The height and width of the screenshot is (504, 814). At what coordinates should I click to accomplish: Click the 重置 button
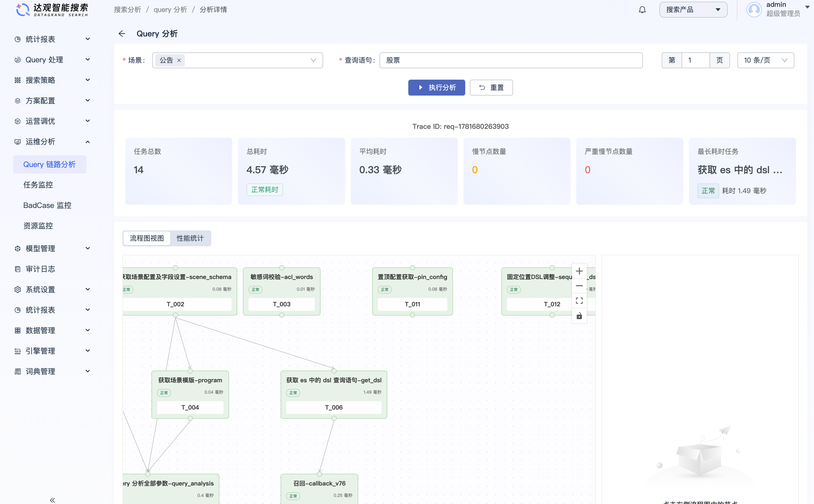click(x=491, y=88)
